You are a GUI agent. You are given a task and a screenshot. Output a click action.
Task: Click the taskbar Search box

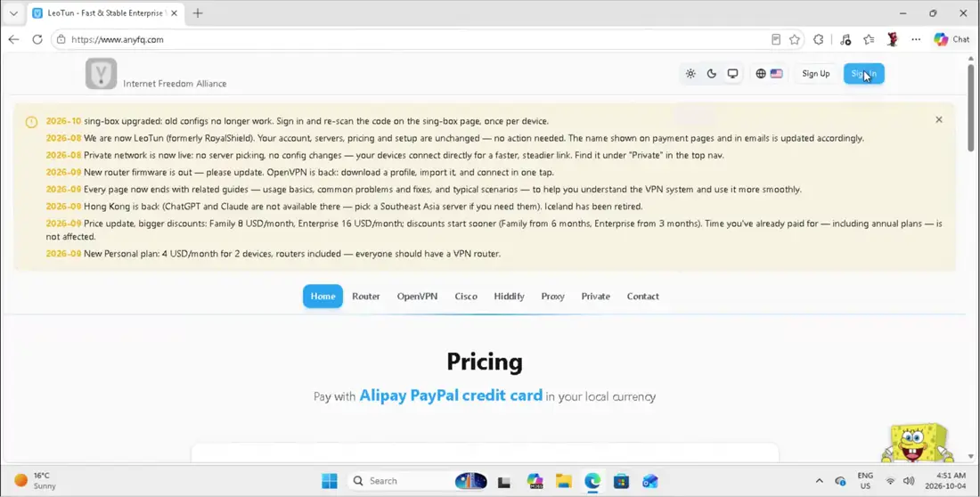pyautogui.click(x=418, y=481)
